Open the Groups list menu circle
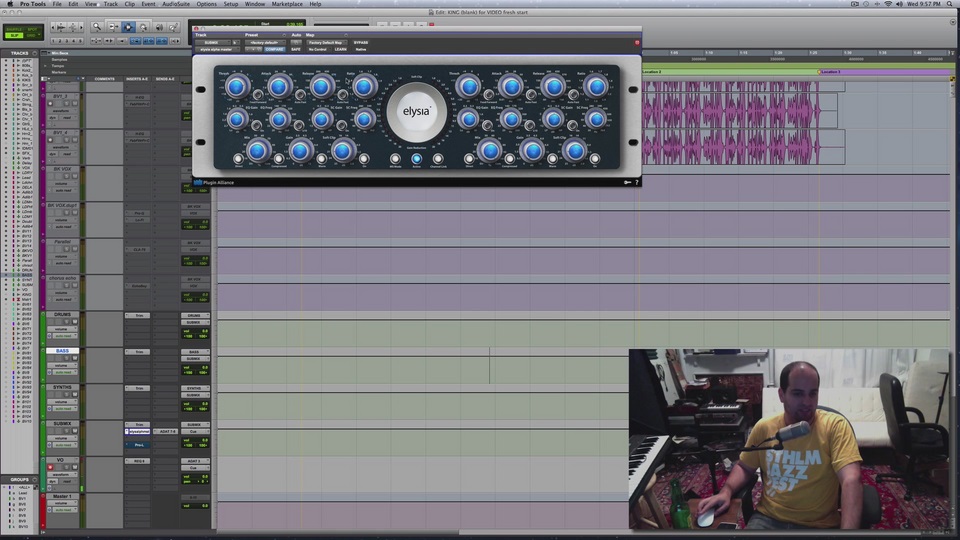The height and width of the screenshot is (540, 960). [34, 479]
